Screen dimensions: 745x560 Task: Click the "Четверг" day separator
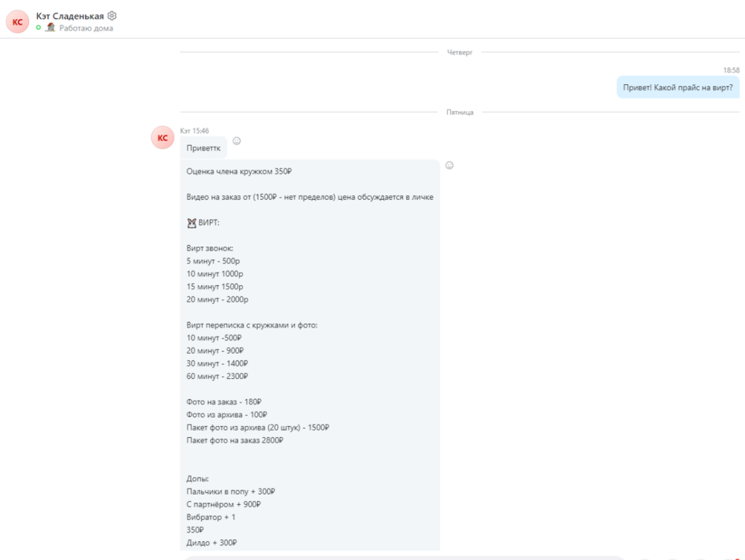pyautogui.click(x=460, y=52)
